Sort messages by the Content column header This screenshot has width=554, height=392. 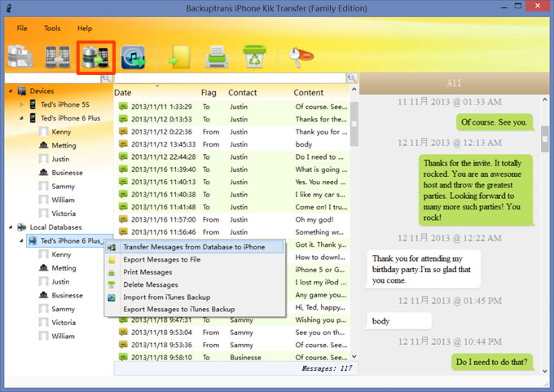coord(309,93)
